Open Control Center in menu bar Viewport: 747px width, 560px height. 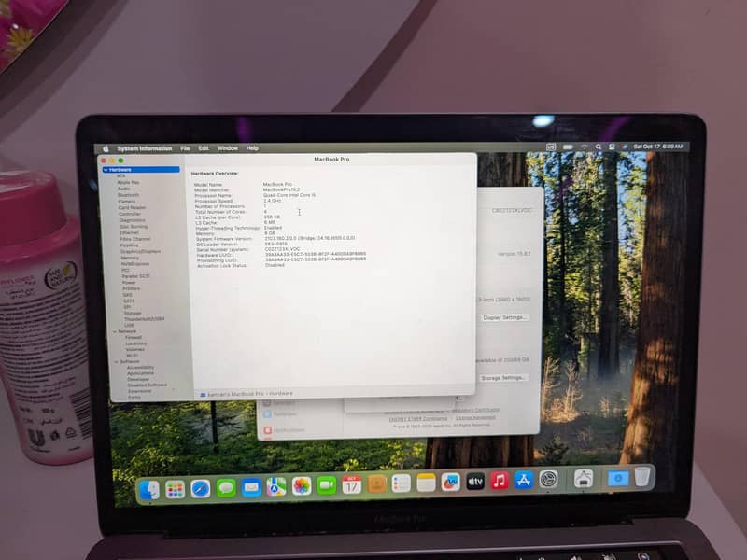click(x=612, y=147)
